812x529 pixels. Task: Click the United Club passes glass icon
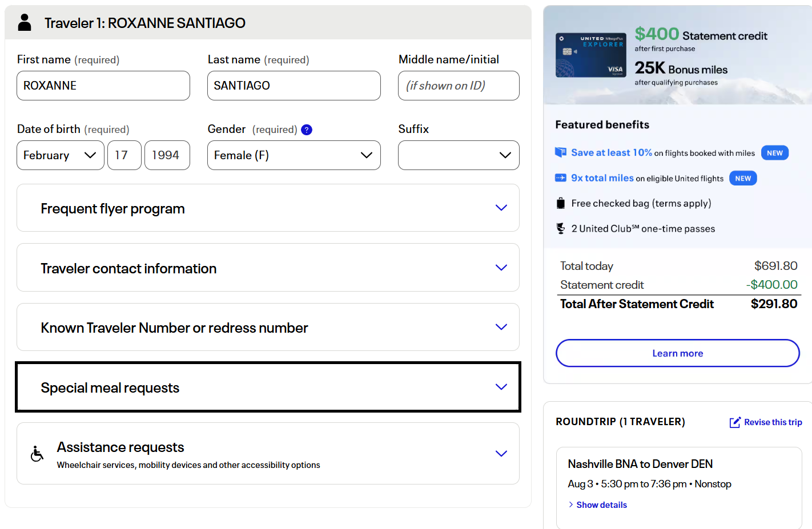tap(561, 228)
